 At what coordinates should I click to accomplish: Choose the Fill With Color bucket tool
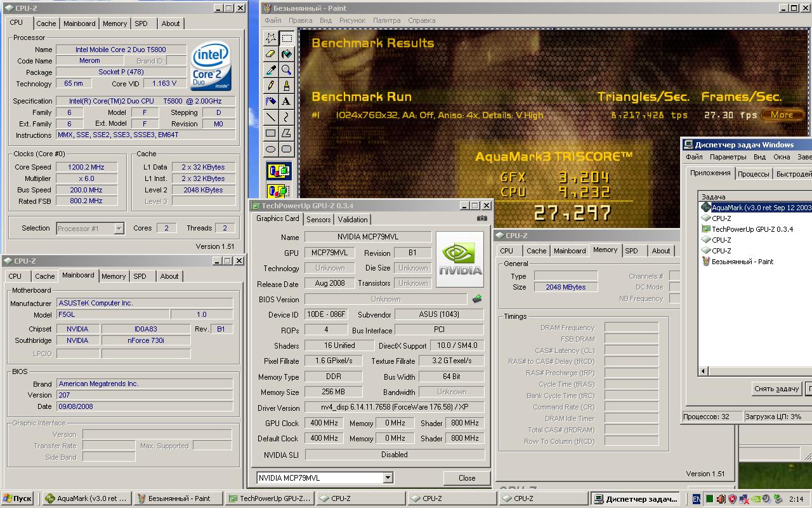(287, 54)
